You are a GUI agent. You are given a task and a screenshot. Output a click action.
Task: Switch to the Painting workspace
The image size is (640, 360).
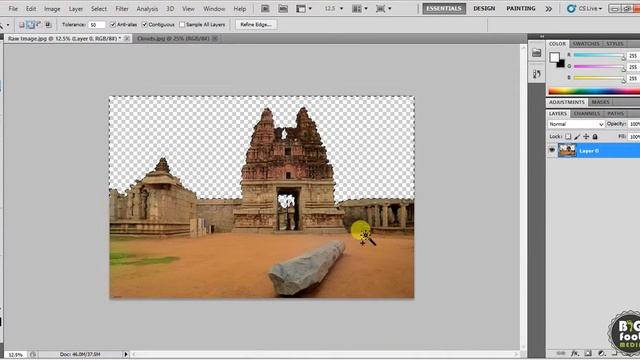[x=521, y=9]
